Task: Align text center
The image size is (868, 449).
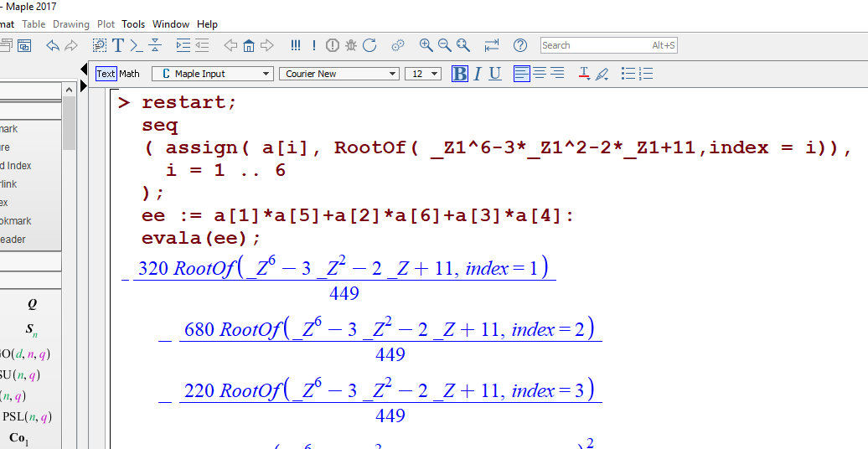Action: [540, 73]
